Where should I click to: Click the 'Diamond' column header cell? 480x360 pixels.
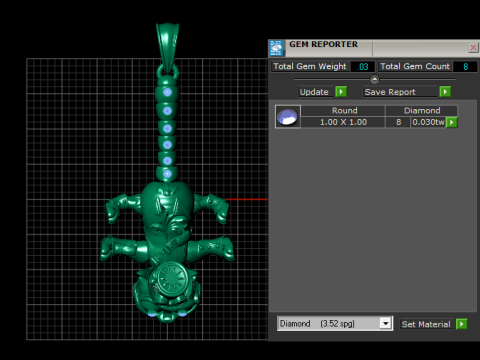point(422,111)
